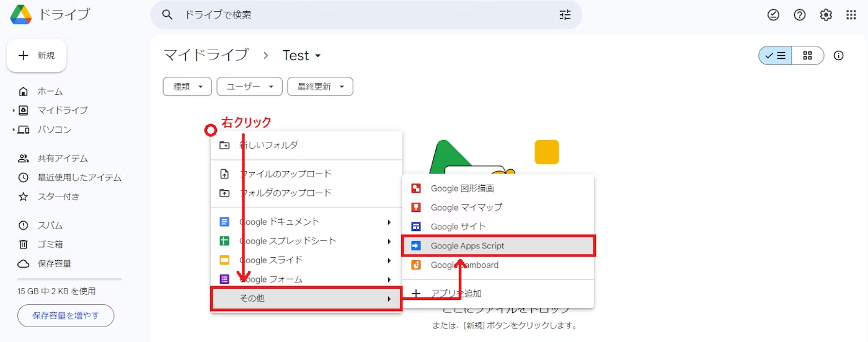
Task: Choose Google Sheets in context menu
Action: [306, 241]
